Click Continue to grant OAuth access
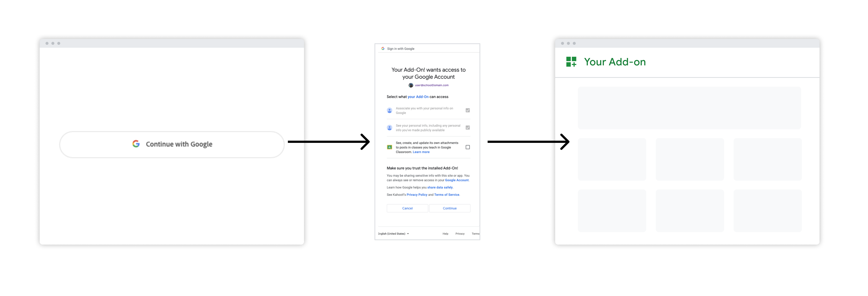 coord(449,208)
